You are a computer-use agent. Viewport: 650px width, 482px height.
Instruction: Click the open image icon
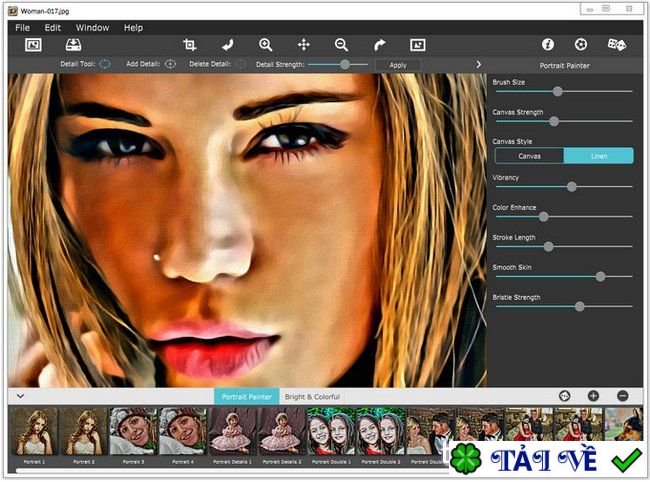32,45
